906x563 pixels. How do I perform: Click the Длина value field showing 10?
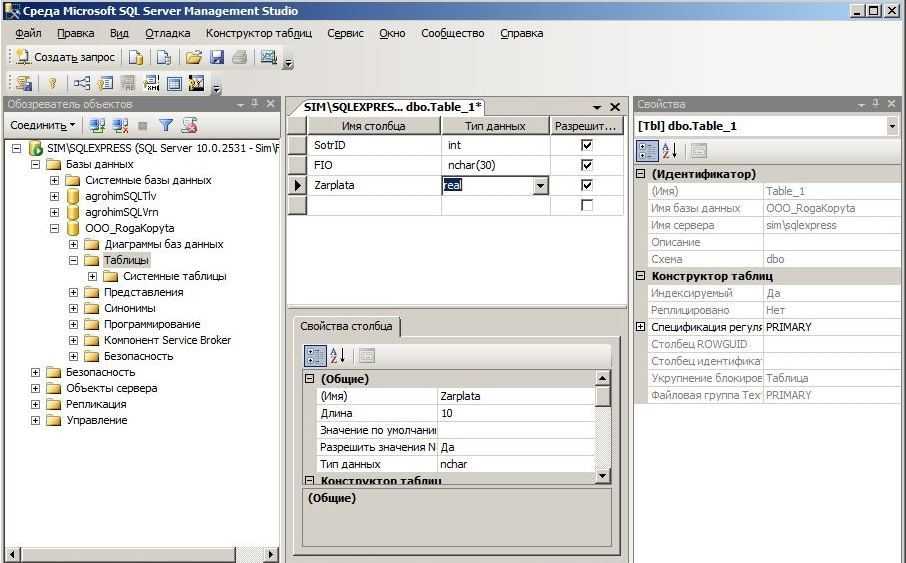[516, 413]
